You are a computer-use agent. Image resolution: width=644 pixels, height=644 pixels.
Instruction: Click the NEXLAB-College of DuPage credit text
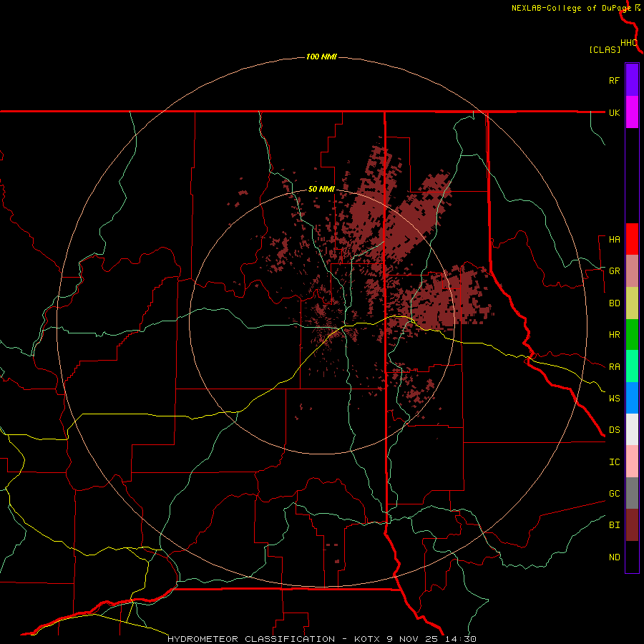pyautogui.click(x=571, y=8)
